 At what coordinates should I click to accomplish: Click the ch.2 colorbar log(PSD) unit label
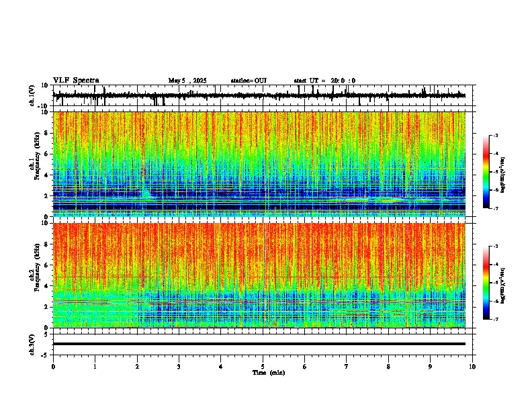click(x=503, y=285)
